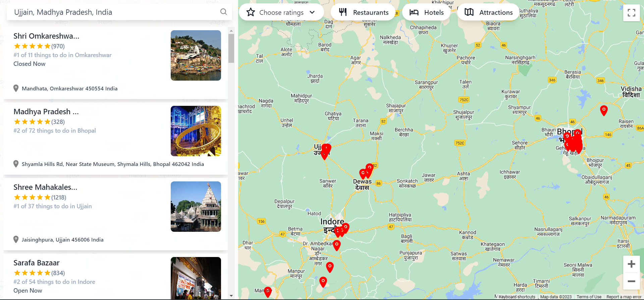This screenshot has height=300, width=644.
Task: Select red map marker cluster at Bhopal
Action: (574, 142)
